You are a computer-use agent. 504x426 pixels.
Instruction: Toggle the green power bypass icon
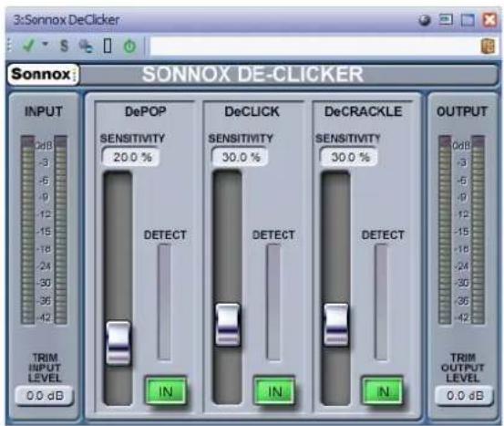[x=129, y=47]
